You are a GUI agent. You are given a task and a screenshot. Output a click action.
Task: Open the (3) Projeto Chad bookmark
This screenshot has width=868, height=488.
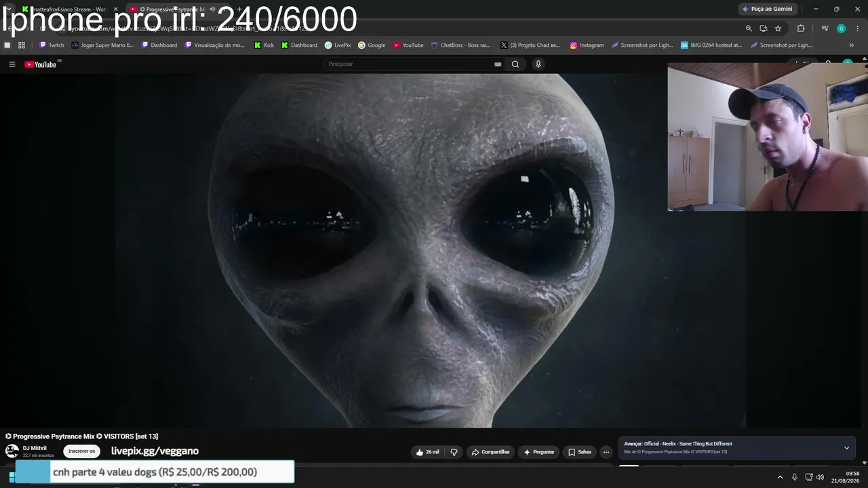530,45
